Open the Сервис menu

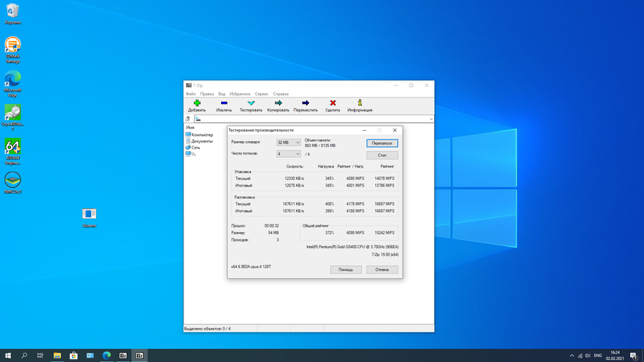tap(261, 94)
